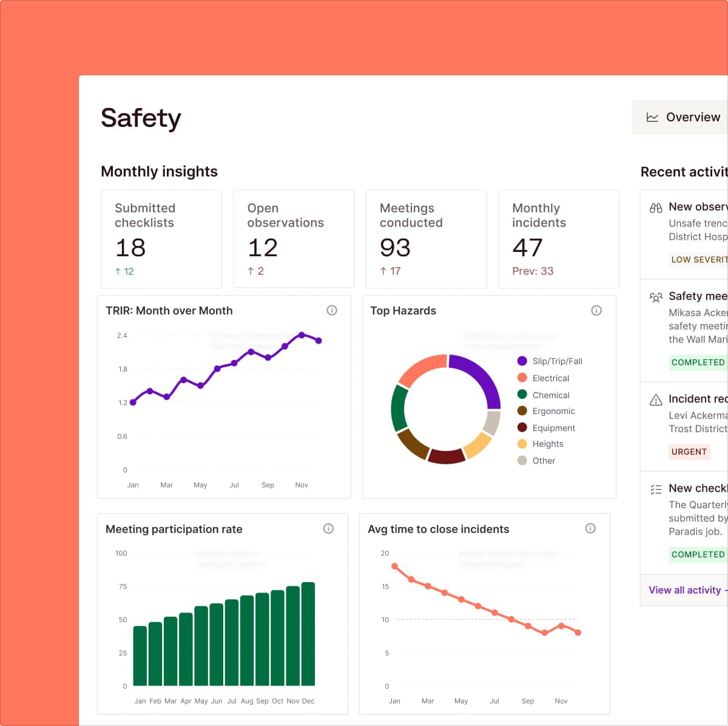Screen dimensions: 728x726
Task: Open the Meeting participation rate info icon
Action: pos(328,529)
